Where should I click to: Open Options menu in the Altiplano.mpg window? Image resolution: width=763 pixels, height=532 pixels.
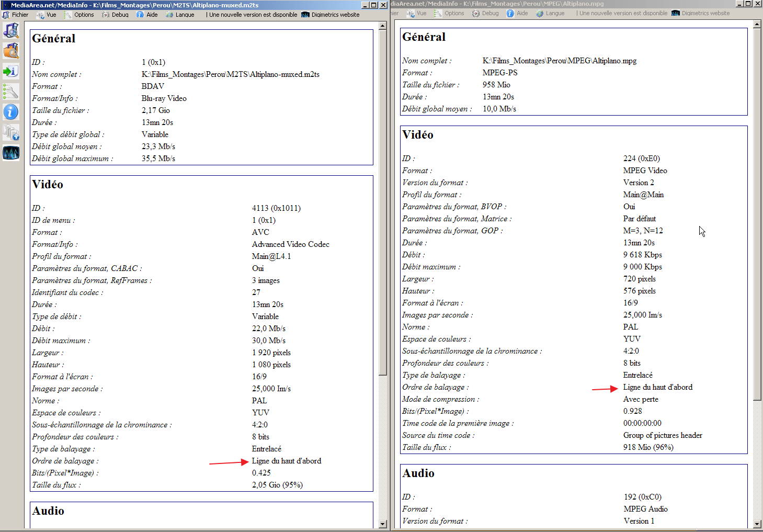pos(454,13)
